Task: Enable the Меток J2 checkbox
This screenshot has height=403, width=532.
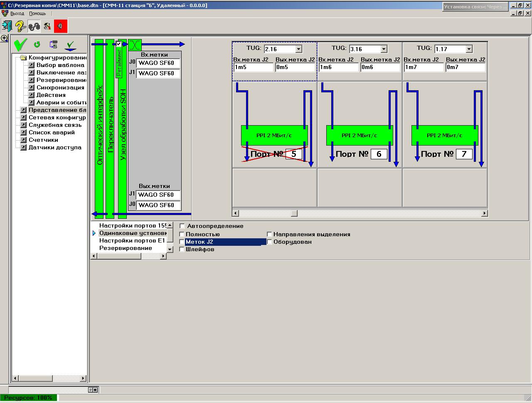Action: (x=182, y=242)
